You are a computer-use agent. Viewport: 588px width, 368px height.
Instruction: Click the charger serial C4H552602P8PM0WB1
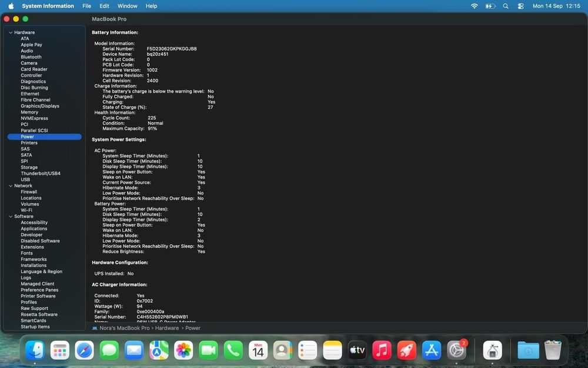(162, 317)
